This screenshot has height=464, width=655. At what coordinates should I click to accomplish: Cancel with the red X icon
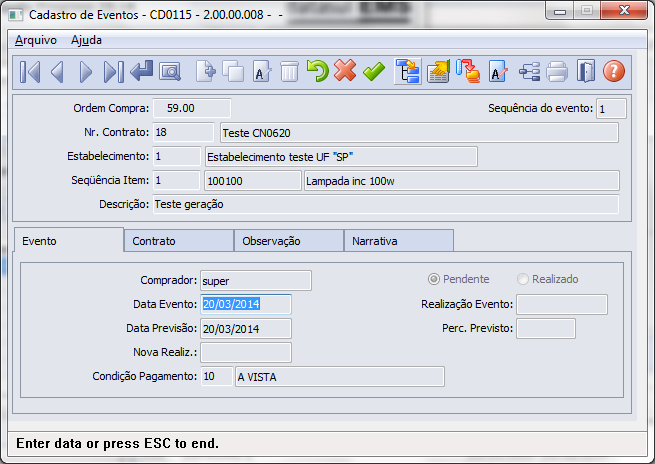pos(345,71)
